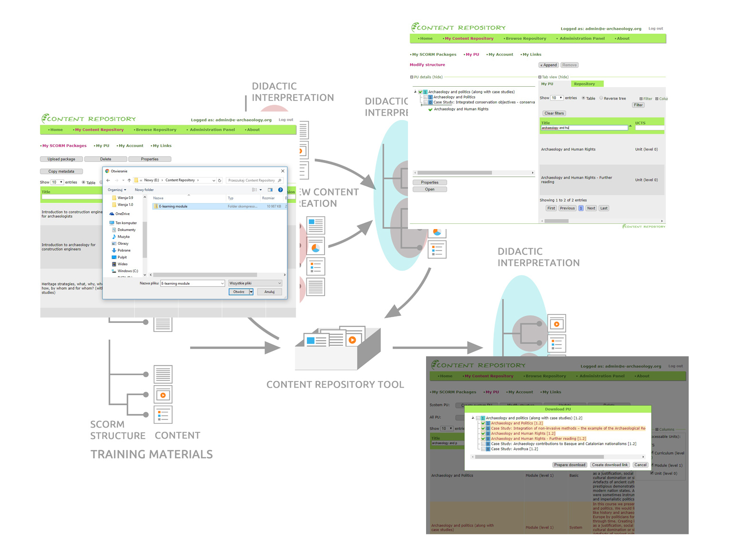Viewport: 733px width, 560px height.
Task: Select Wersja 1.0 folder in dialog sidebar
Action: point(122,205)
